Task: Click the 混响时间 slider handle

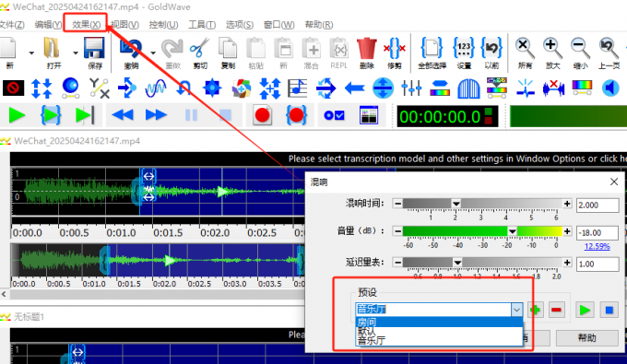Action: 455,204
